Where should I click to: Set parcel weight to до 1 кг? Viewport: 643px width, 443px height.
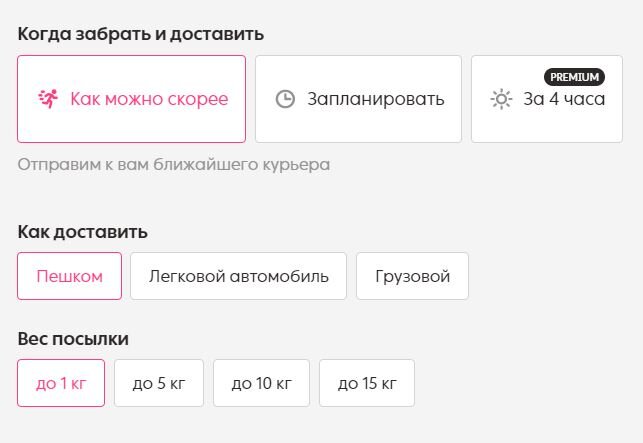[x=61, y=383]
